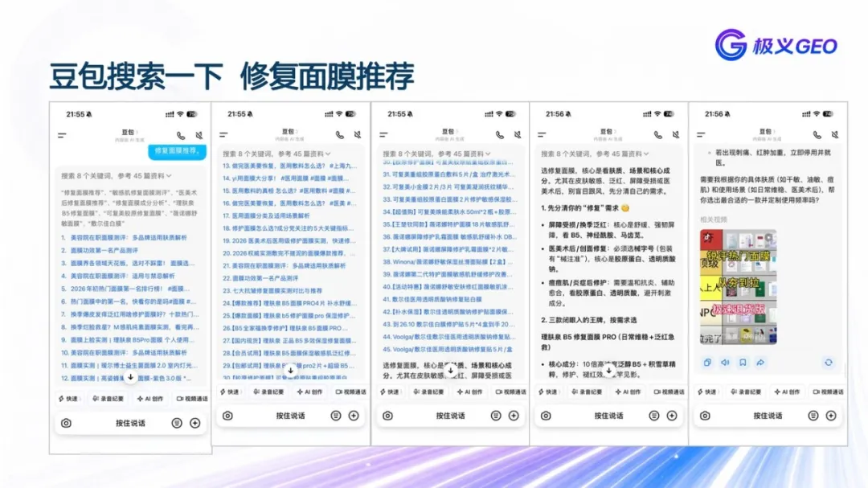Tap the text-input icon in the phone listing results 31–45
The width and height of the screenshot is (868, 488).
tap(495, 416)
